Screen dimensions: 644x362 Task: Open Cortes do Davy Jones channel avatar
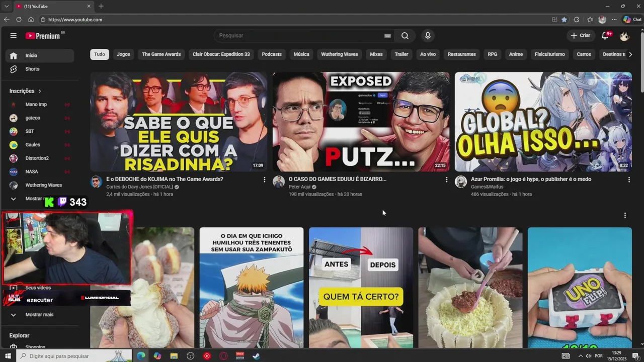(96, 182)
